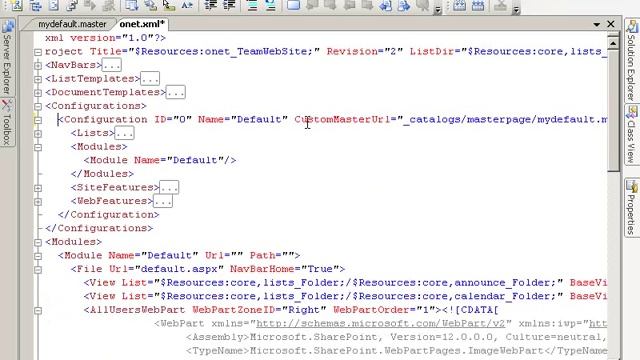640x360 pixels.
Task: Click the closing </Configuration> tag
Action: [x=109, y=215]
